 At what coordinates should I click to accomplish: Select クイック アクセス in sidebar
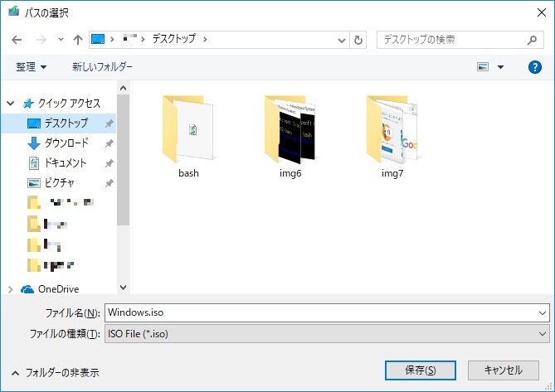[70, 104]
